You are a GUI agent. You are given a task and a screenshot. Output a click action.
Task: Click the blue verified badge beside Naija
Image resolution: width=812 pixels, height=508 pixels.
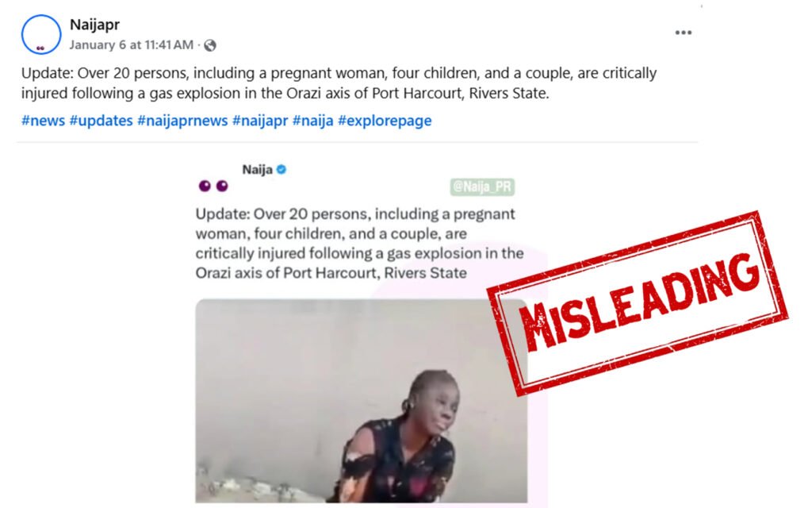click(282, 170)
